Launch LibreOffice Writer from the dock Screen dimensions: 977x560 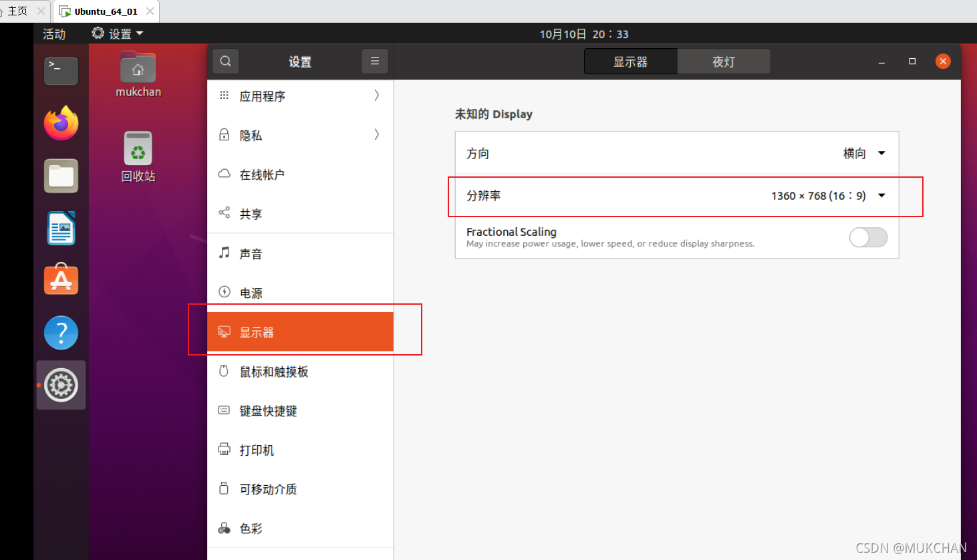(x=61, y=228)
